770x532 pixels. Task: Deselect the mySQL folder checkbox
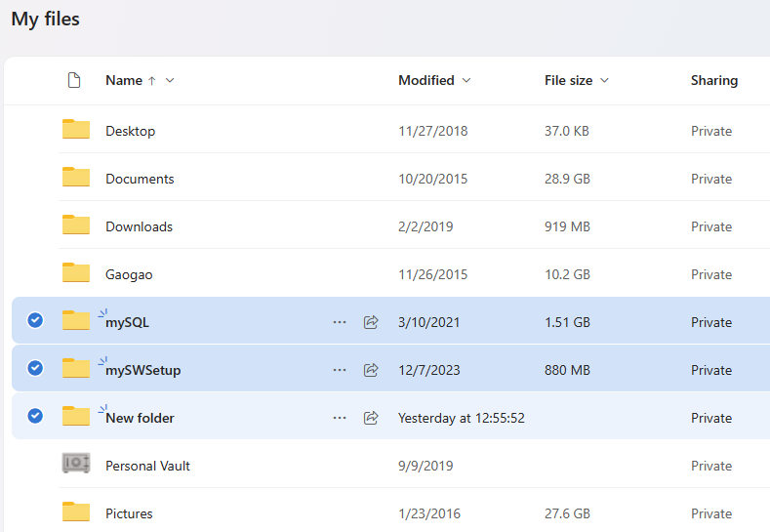35,320
